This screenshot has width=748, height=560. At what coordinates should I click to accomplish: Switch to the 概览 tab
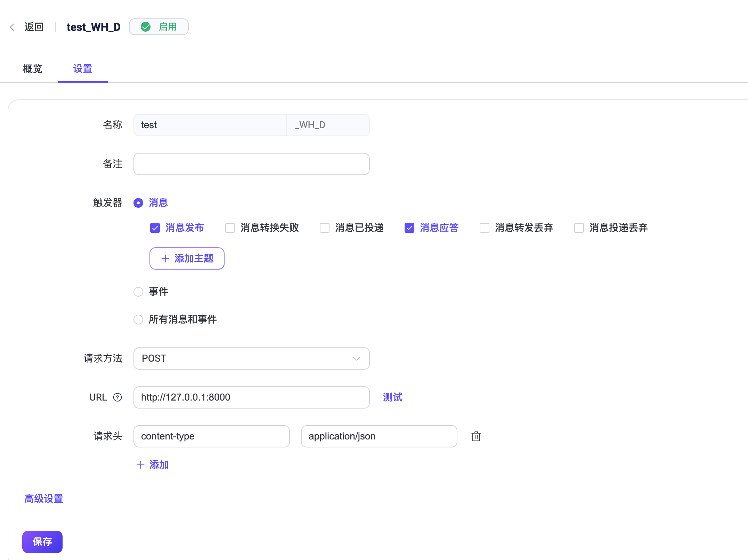click(33, 69)
